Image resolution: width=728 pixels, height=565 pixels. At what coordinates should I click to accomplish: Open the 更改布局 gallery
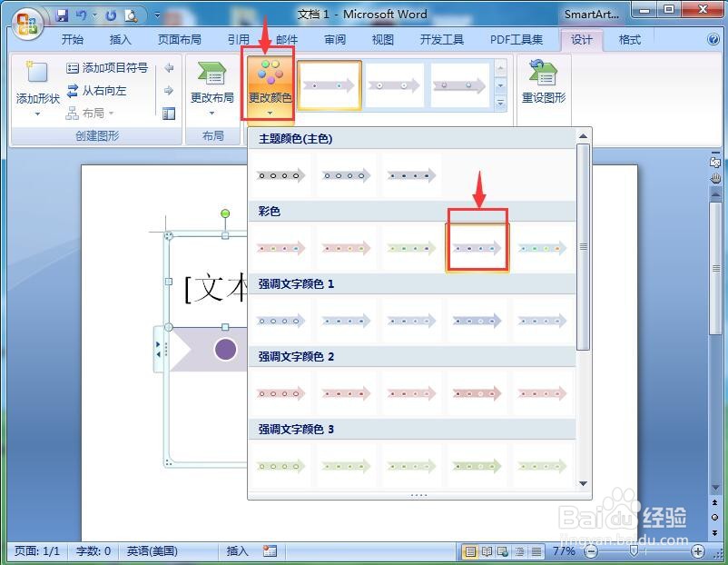tap(212, 87)
